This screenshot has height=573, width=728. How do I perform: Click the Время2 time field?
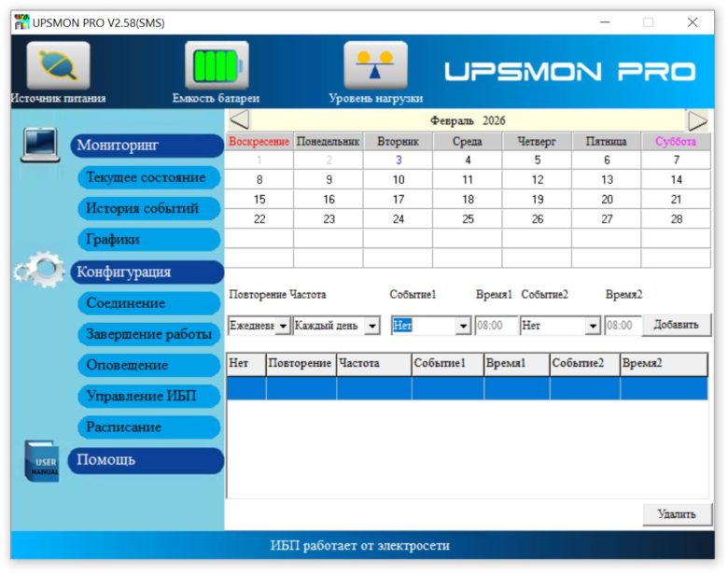623,326
